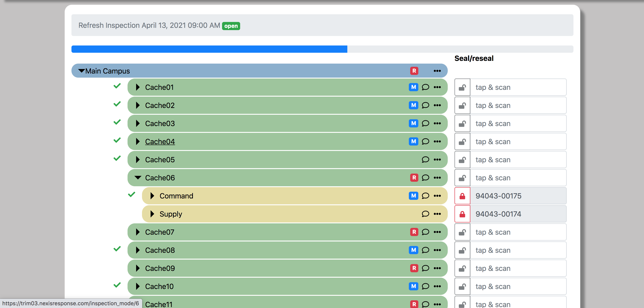The height and width of the screenshot is (308, 644).
Task: Click the unlocked padlock for Cache08 seal
Action: click(462, 250)
